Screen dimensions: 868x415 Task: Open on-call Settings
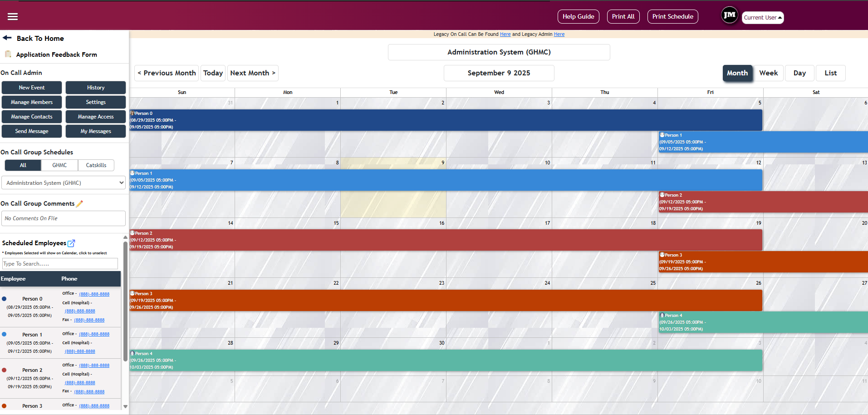point(96,102)
